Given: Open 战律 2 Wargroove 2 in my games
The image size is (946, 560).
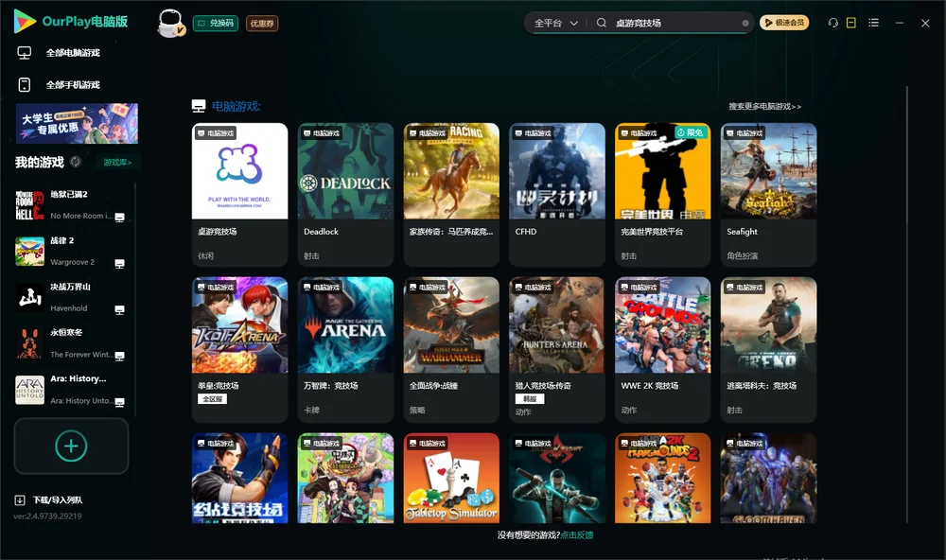Looking at the screenshot, I should [x=71, y=252].
